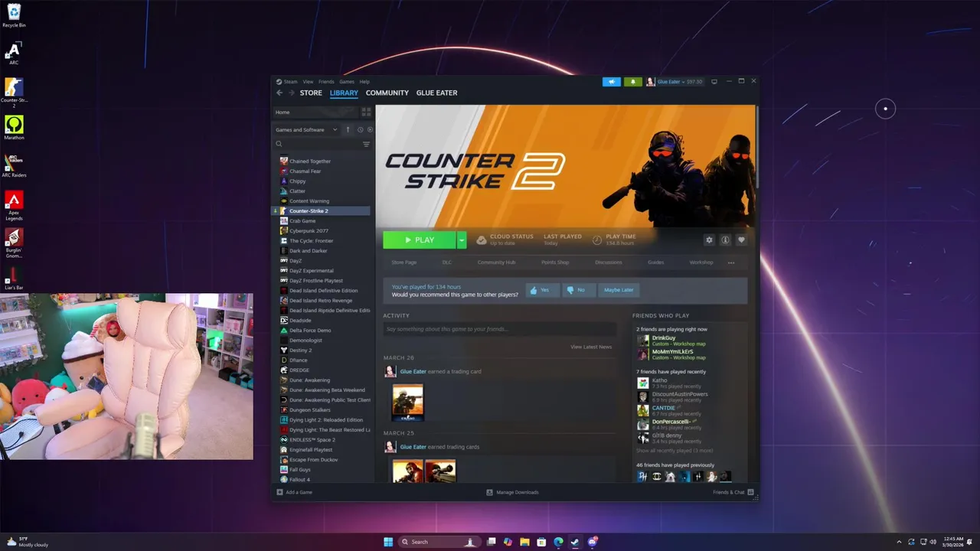Expand the Games and Software filter dropdown

(306, 129)
